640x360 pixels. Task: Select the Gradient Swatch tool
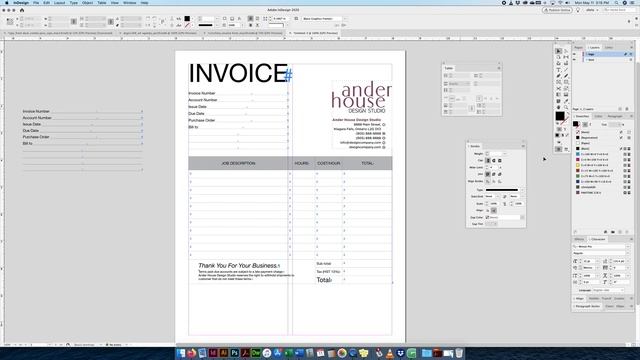pyautogui.click(x=559, y=95)
